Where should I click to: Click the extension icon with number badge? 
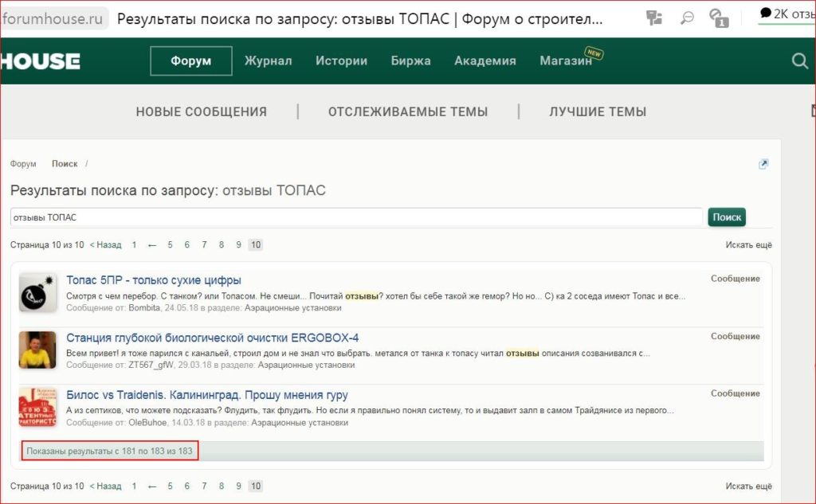point(719,18)
